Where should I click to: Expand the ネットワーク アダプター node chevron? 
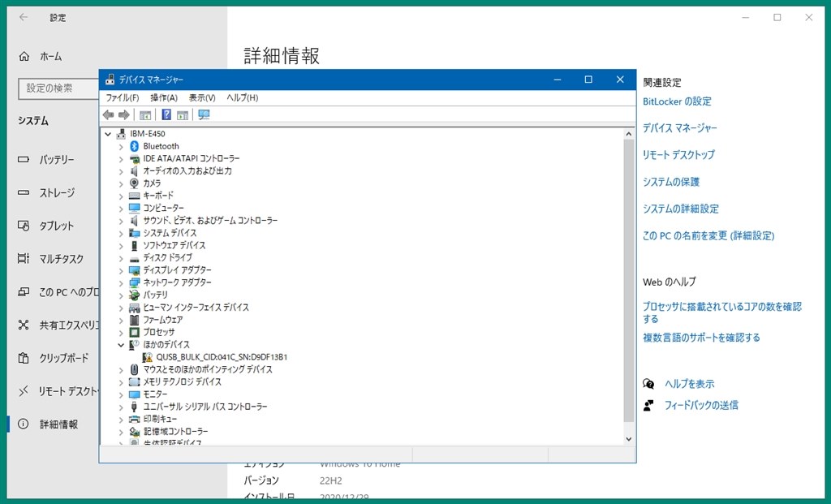pos(121,283)
